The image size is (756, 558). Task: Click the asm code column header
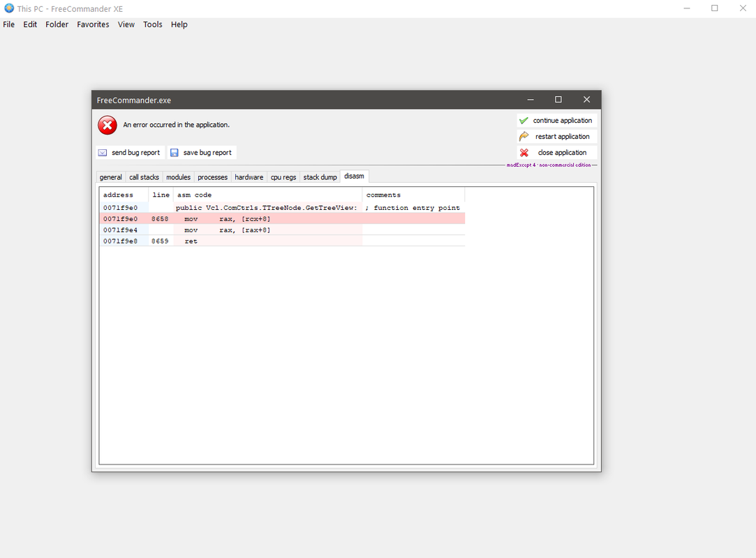point(267,195)
